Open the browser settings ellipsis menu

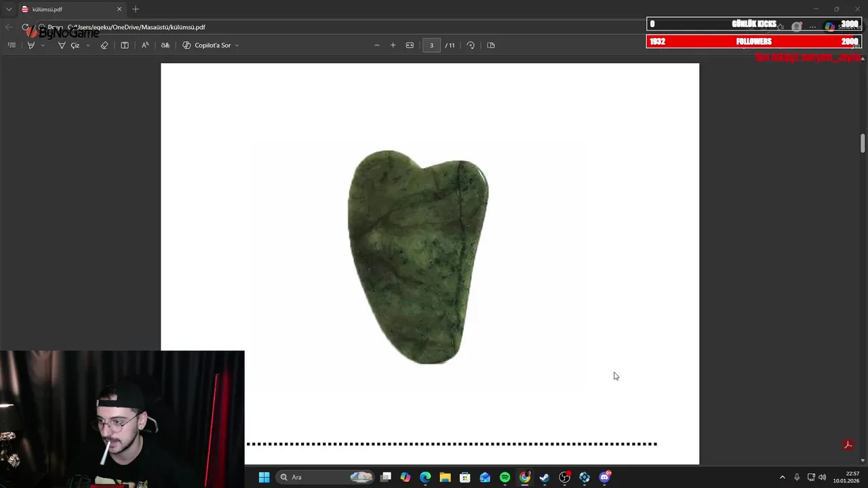coord(812,27)
